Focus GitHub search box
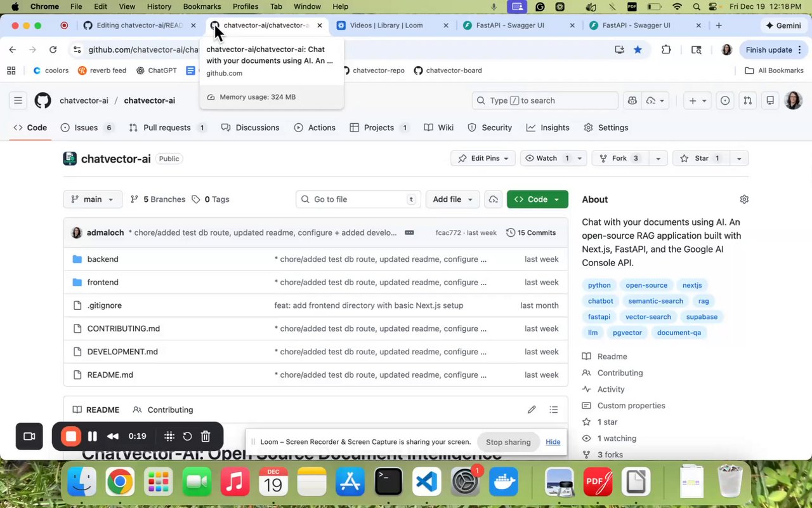Viewport: 812px width, 508px height. [x=545, y=100]
